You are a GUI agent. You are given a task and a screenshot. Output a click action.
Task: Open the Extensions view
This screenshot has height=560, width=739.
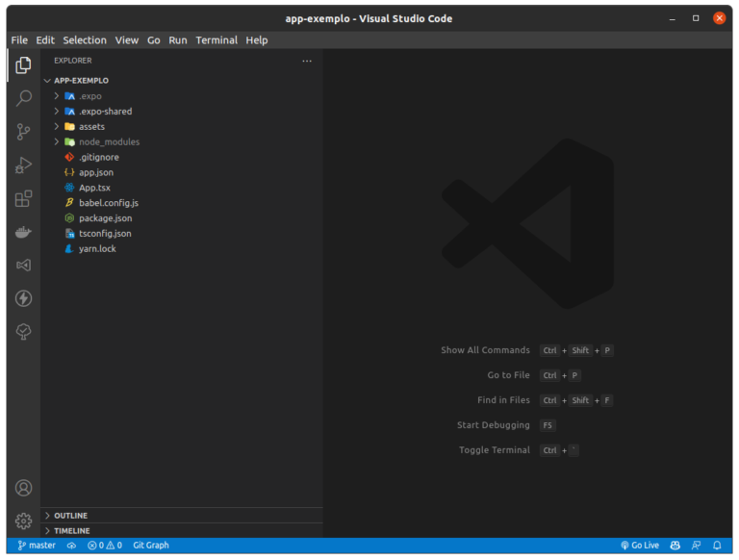(x=23, y=199)
